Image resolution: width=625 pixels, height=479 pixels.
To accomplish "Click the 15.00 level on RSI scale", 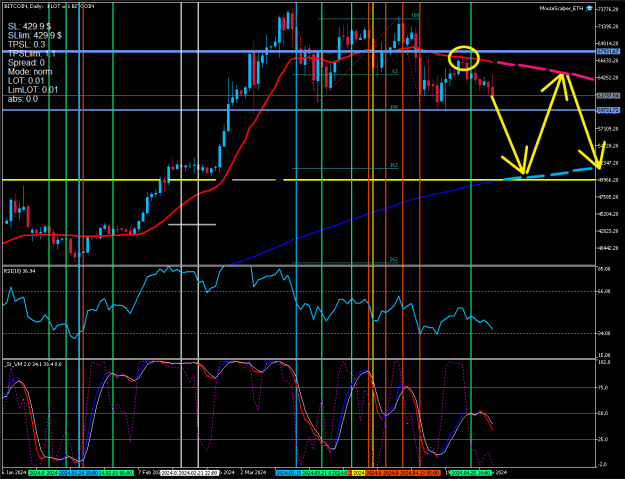I will tap(605, 355).
